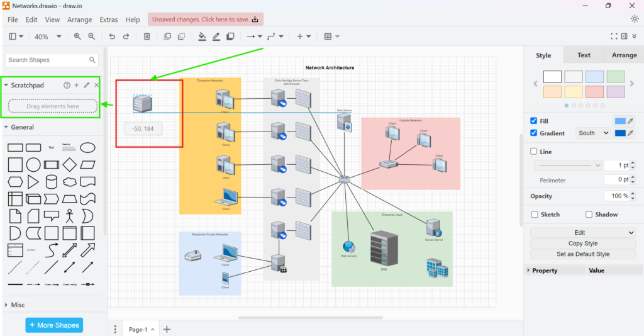Enable the Line checkbox

click(534, 152)
